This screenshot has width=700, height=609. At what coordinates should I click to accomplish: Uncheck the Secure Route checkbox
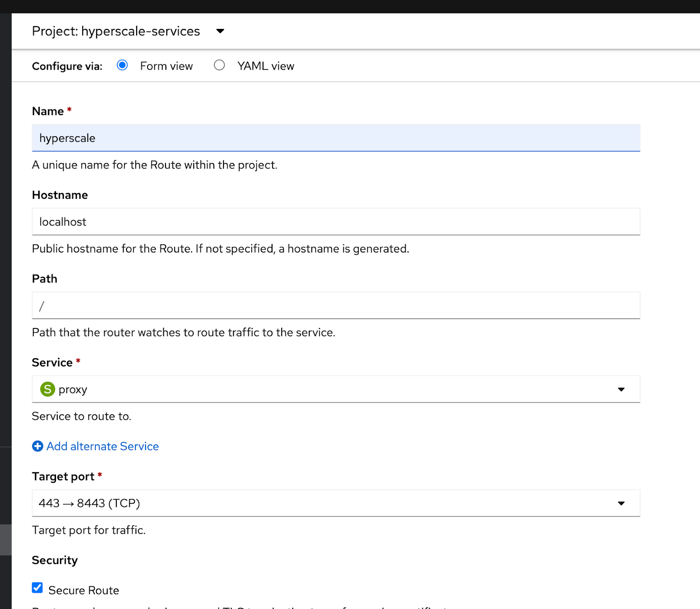(37, 588)
